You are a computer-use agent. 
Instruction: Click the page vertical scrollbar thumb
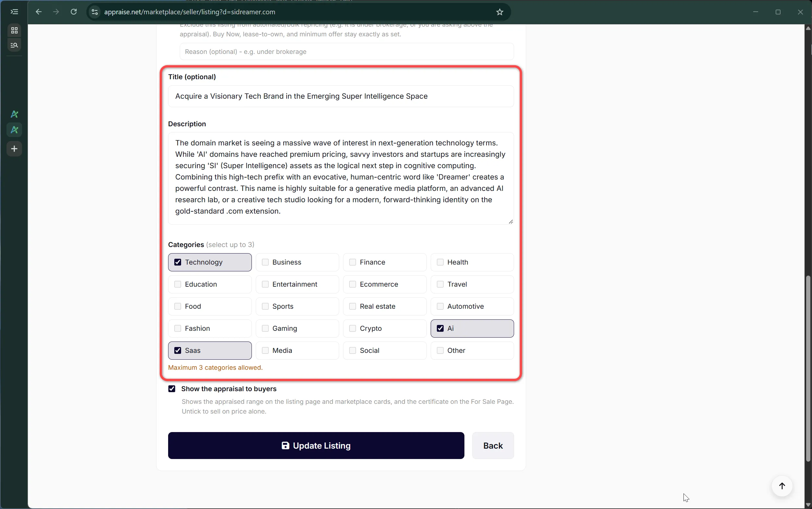pyautogui.click(x=808, y=369)
